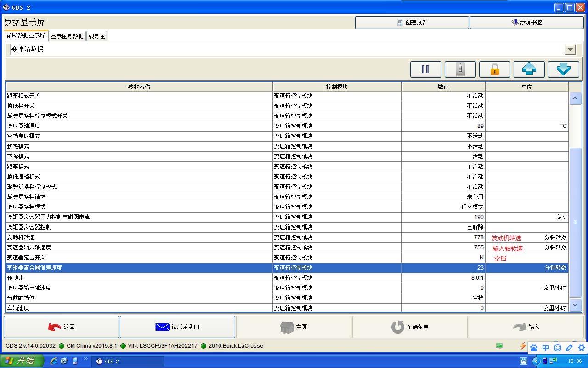Sort by the 参数名称 column header
Viewport: 588px width, 368px height.
tap(139, 86)
